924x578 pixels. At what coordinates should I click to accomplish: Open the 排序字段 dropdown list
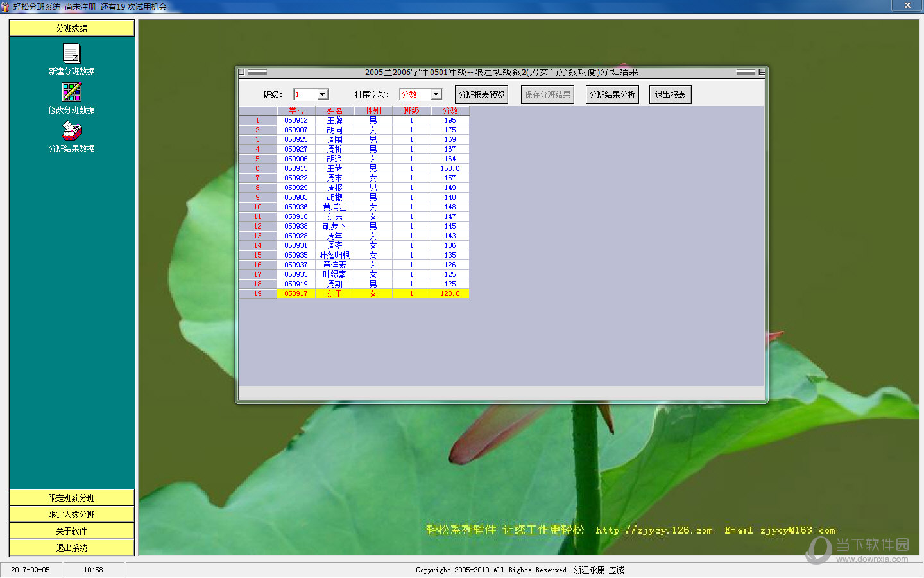(x=436, y=94)
